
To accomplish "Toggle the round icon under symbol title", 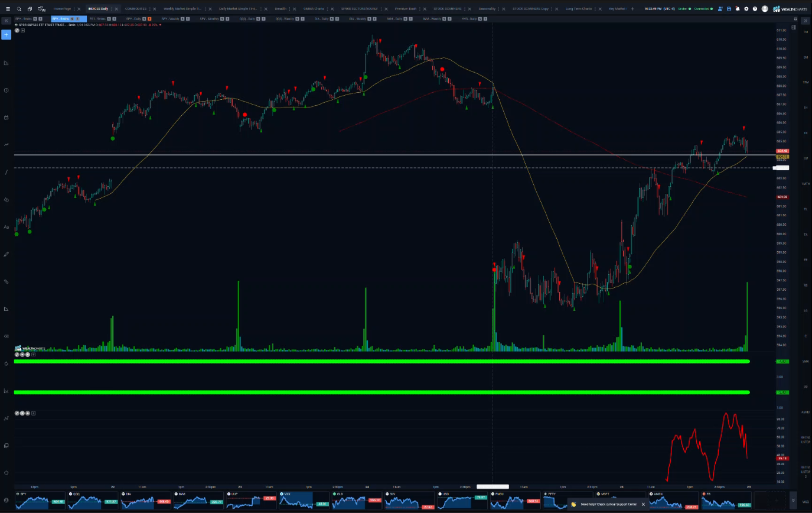I will point(17,30).
